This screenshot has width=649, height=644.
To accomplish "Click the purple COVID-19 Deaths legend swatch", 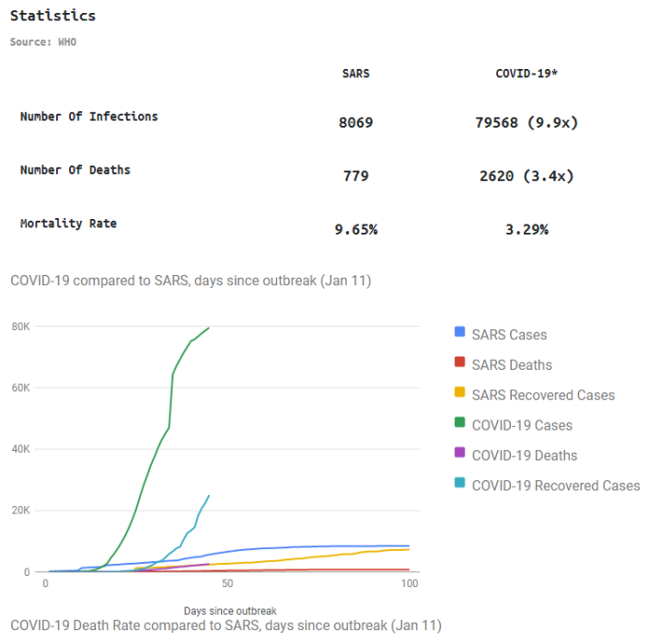I will coord(459,454).
